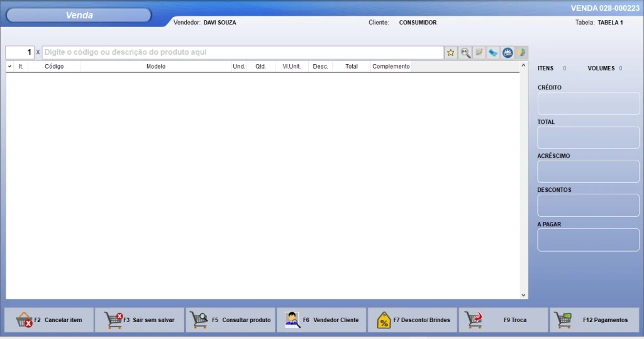Image resolution: width=644 pixels, height=339 pixels.
Task: Click the Total column header
Action: [351, 66]
